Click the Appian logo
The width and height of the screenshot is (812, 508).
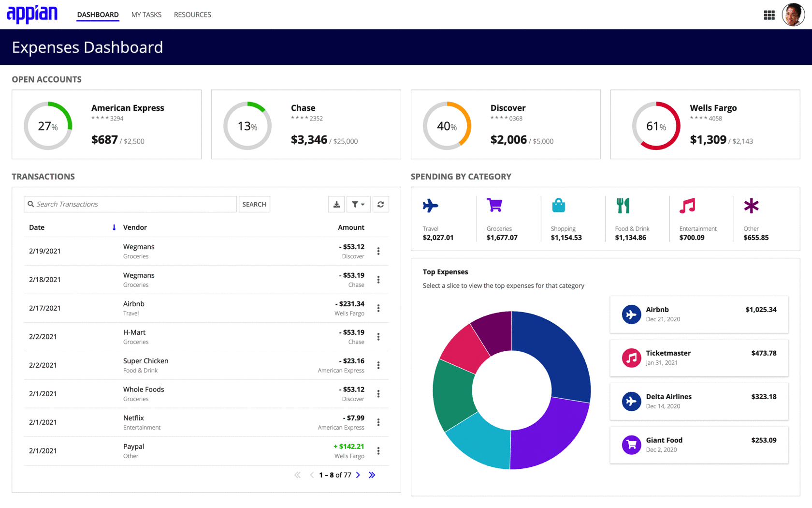pyautogui.click(x=32, y=14)
